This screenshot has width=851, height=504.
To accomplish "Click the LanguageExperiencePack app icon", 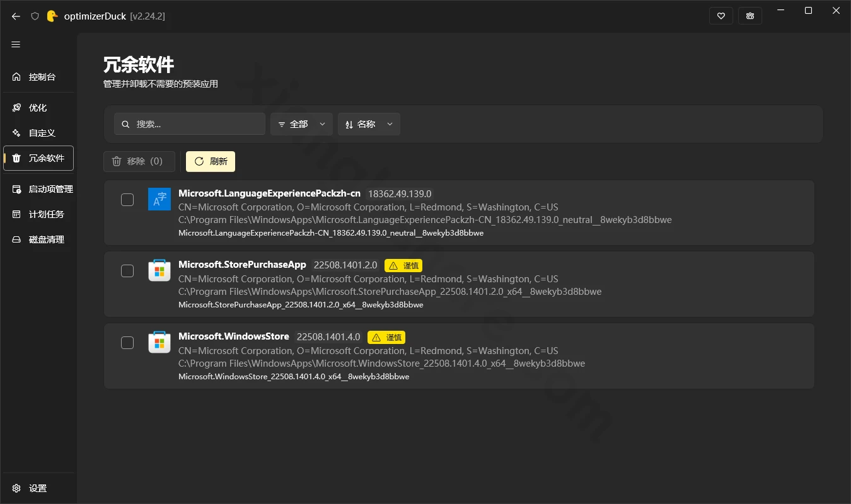I will click(159, 199).
